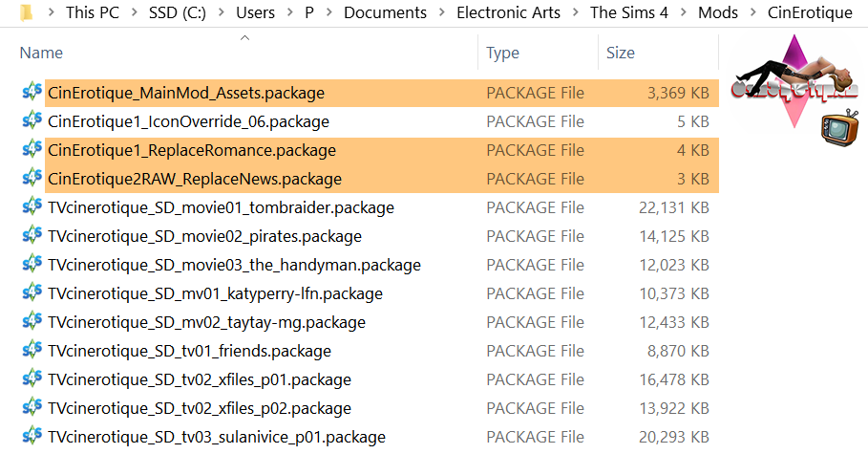This screenshot has width=868, height=454.
Task: Click PACKAGE File type of IconOverride_06 row
Action: tap(535, 121)
